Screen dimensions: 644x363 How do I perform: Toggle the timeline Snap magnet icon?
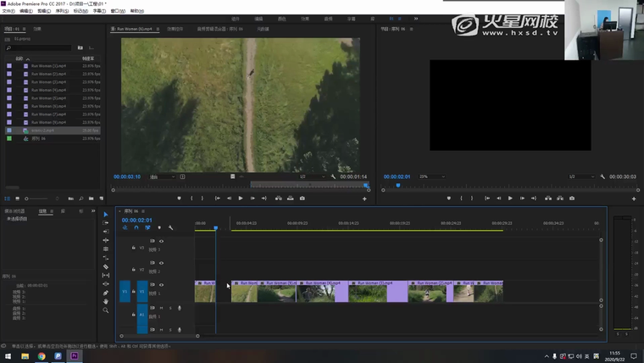(136, 227)
